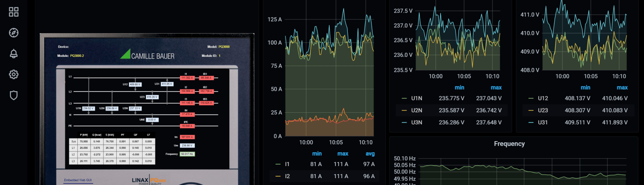
Task: Click the I1 red current value box
Action: pos(188,78)
